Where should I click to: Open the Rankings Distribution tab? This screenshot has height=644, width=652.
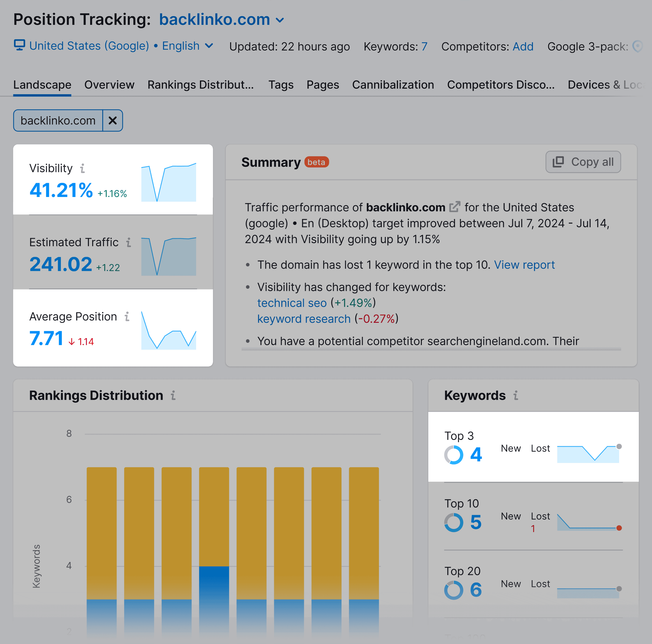tap(201, 85)
